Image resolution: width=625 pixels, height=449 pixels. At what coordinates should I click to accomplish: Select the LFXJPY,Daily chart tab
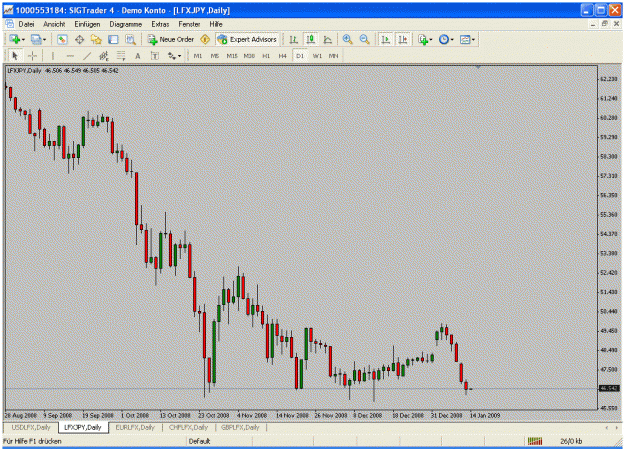pos(83,427)
